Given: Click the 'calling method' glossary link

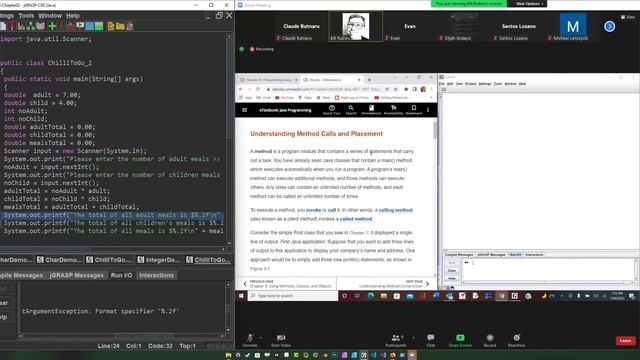Looking at the screenshot, I should (396, 210).
